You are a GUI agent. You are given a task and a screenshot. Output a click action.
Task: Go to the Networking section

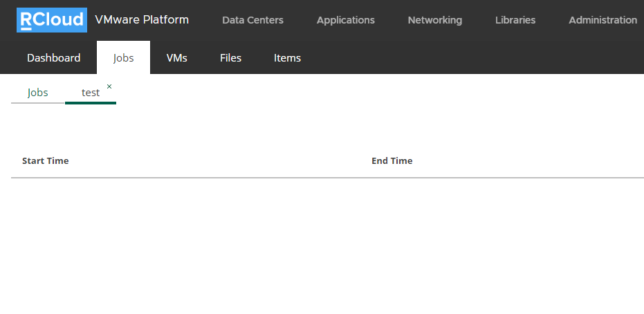tap(434, 20)
